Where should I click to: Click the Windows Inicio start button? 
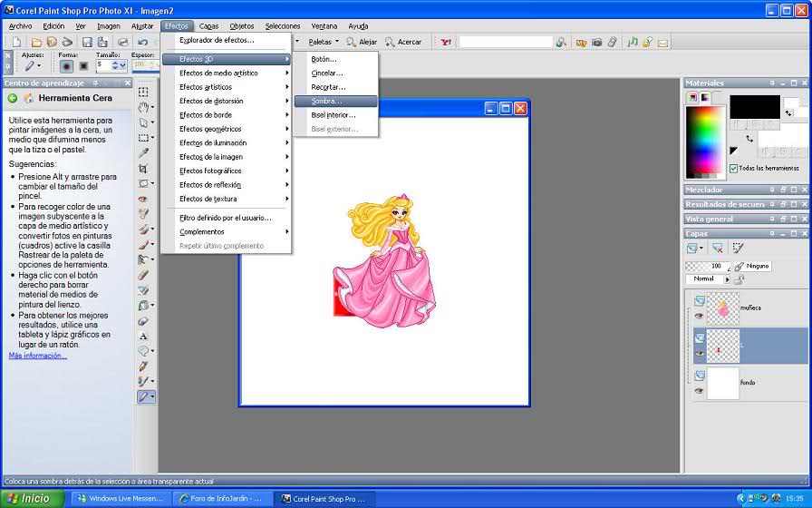[31, 499]
